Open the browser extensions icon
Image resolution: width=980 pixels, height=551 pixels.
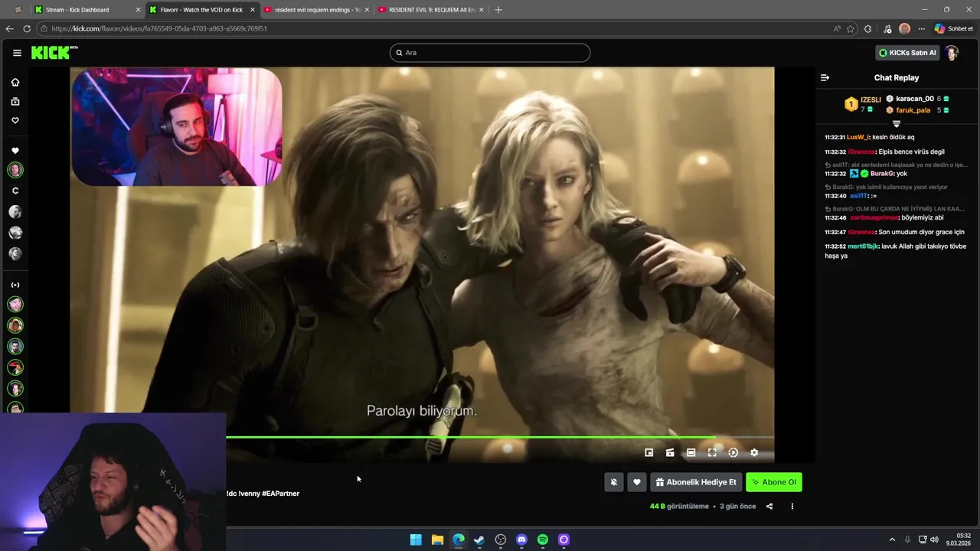pyautogui.click(x=867, y=29)
